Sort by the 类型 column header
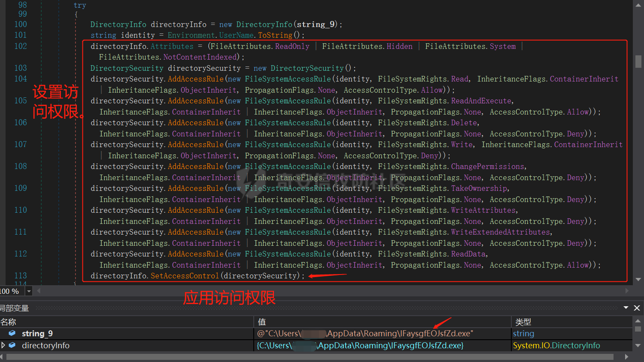 (572, 322)
